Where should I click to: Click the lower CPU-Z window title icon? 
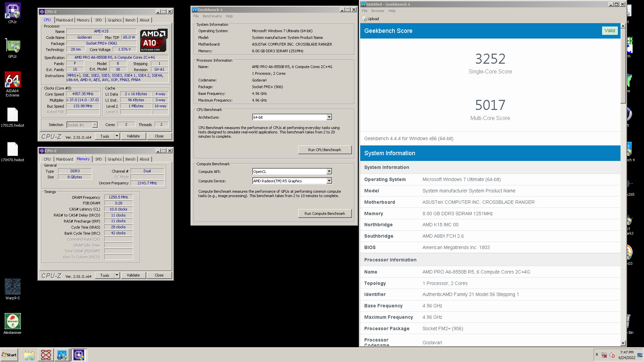(x=42, y=151)
